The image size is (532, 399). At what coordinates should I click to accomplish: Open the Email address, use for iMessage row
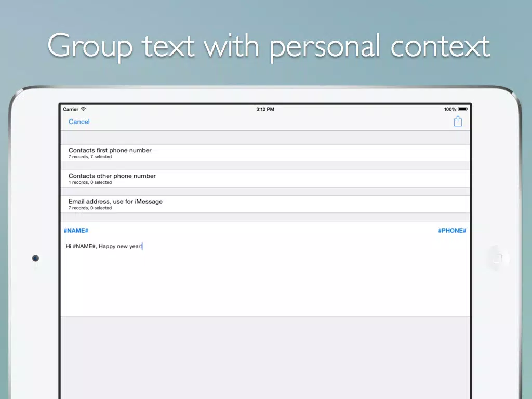(265, 204)
